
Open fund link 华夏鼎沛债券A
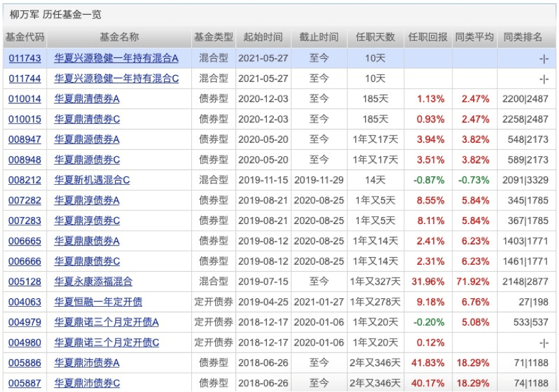pyautogui.click(x=87, y=363)
